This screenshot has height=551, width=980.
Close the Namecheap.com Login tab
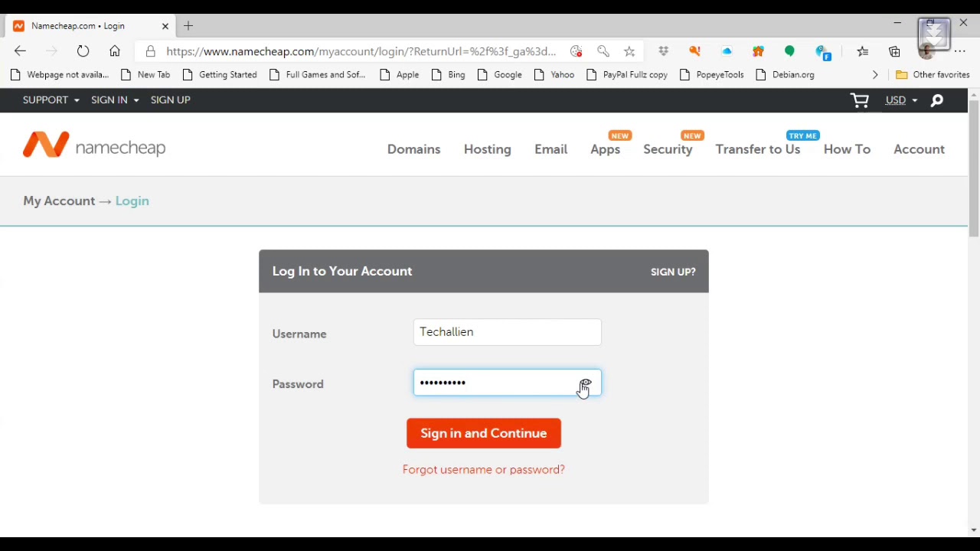coord(165,26)
